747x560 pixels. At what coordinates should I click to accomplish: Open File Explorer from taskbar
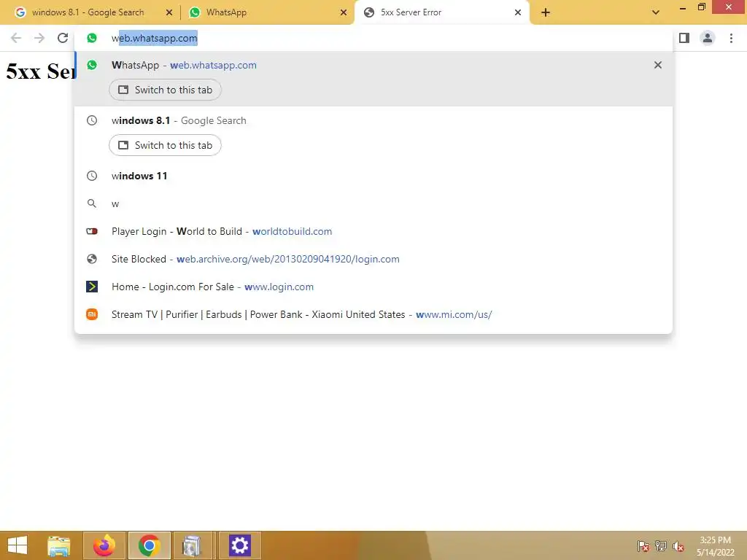[59, 545]
